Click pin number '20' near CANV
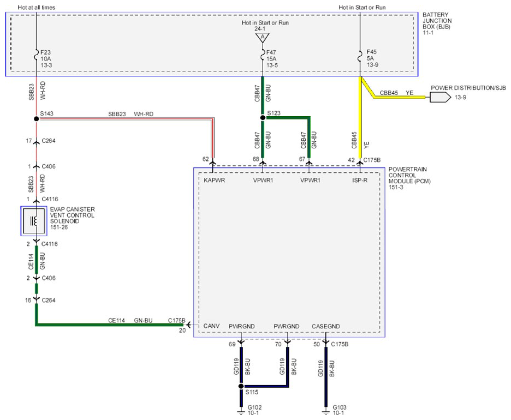This screenshot has width=511, height=420. (182, 331)
